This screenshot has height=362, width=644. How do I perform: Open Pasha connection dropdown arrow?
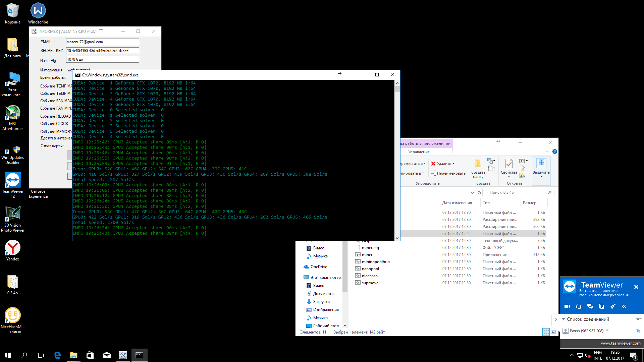point(607,331)
